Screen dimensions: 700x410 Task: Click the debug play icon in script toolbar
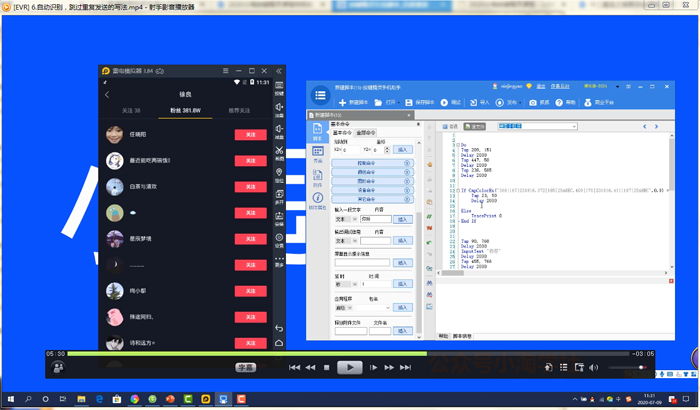444,103
